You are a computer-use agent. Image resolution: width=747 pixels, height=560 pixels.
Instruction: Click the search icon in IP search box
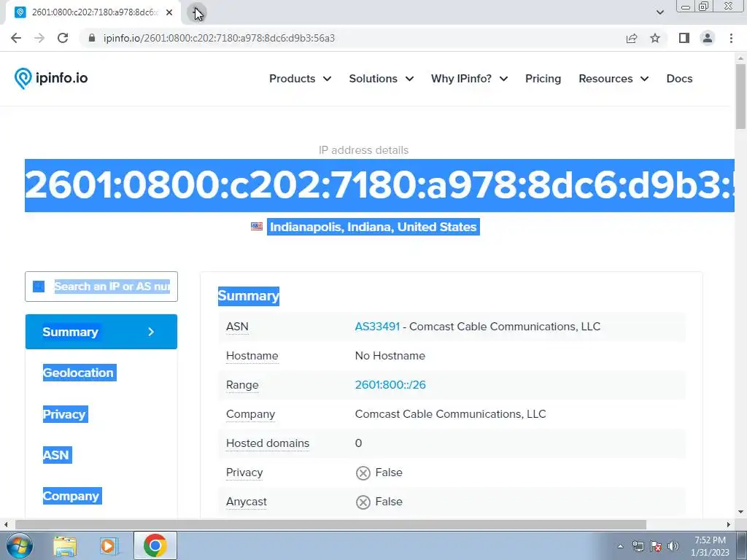pyautogui.click(x=39, y=286)
